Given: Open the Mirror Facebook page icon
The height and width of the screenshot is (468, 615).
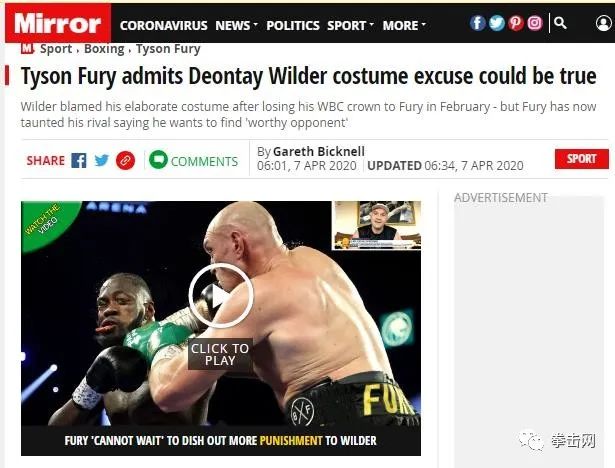Looking at the screenshot, I should pyautogui.click(x=477, y=23).
